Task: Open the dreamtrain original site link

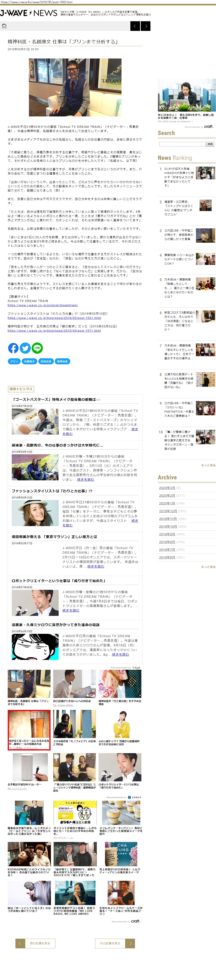Action: coord(43,305)
